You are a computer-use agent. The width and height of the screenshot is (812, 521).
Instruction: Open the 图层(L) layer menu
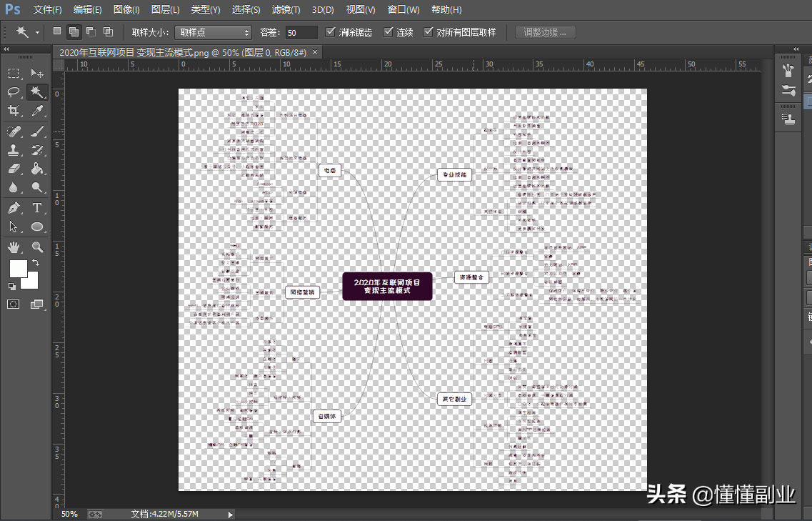[166, 10]
